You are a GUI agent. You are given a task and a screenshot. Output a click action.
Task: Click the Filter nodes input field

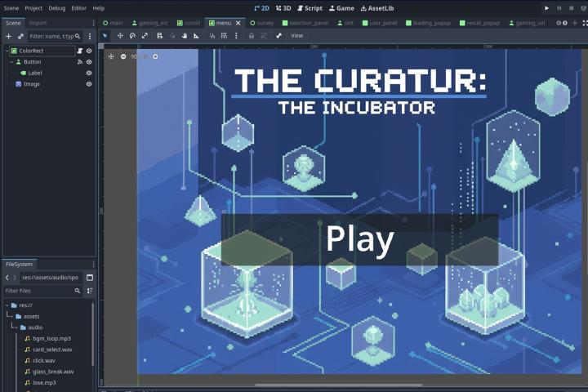tap(55, 37)
